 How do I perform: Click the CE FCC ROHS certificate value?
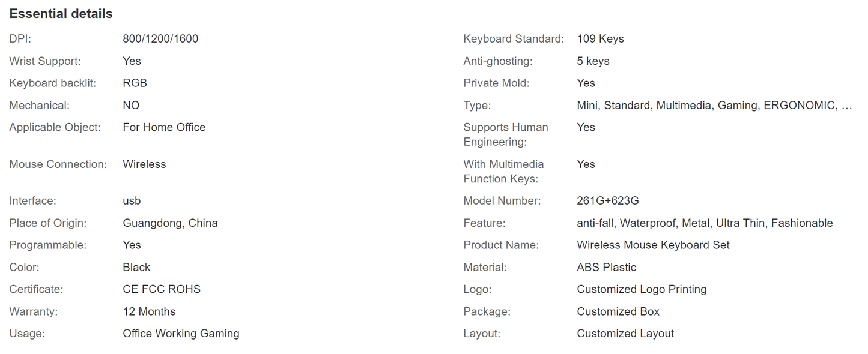point(162,290)
